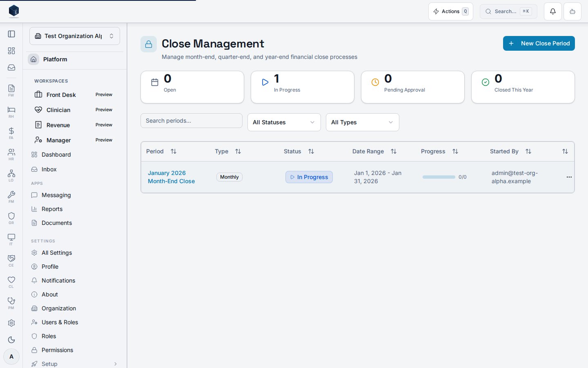Go to Dashboard in sidebar

[x=75, y=155]
